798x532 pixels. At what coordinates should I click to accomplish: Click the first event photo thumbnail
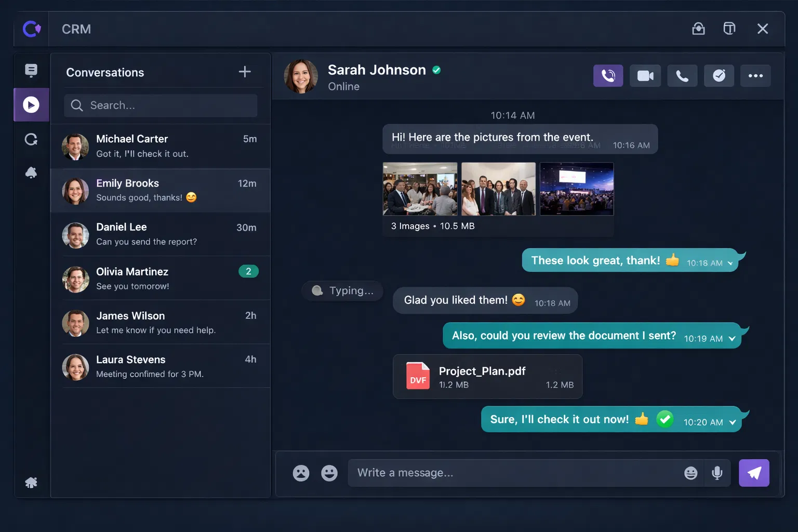coord(420,188)
